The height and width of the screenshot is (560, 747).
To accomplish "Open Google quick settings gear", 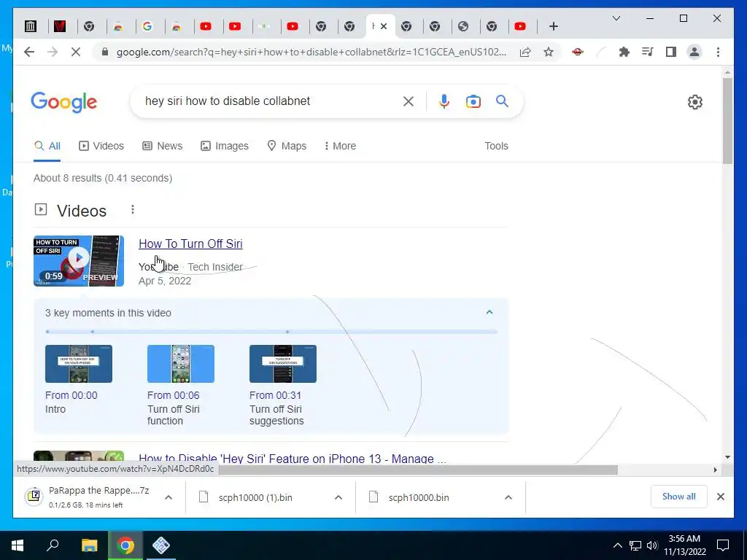I will 694,102.
